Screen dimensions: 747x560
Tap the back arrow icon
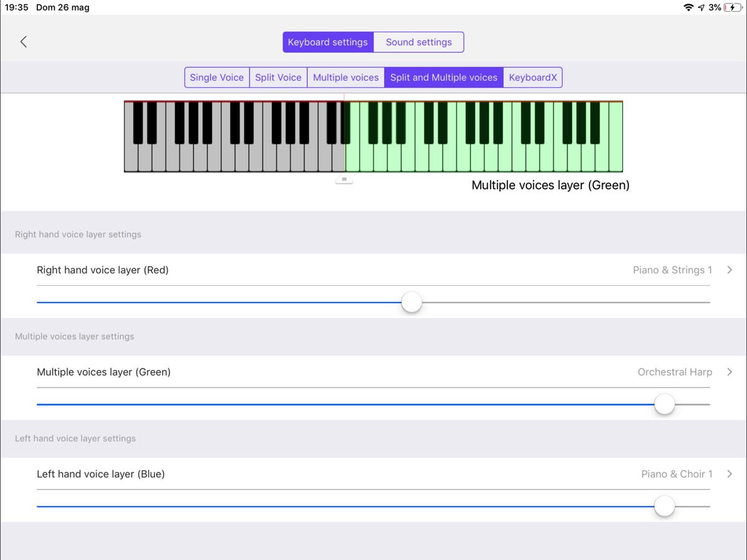pyautogui.click(x=24, y=42)
